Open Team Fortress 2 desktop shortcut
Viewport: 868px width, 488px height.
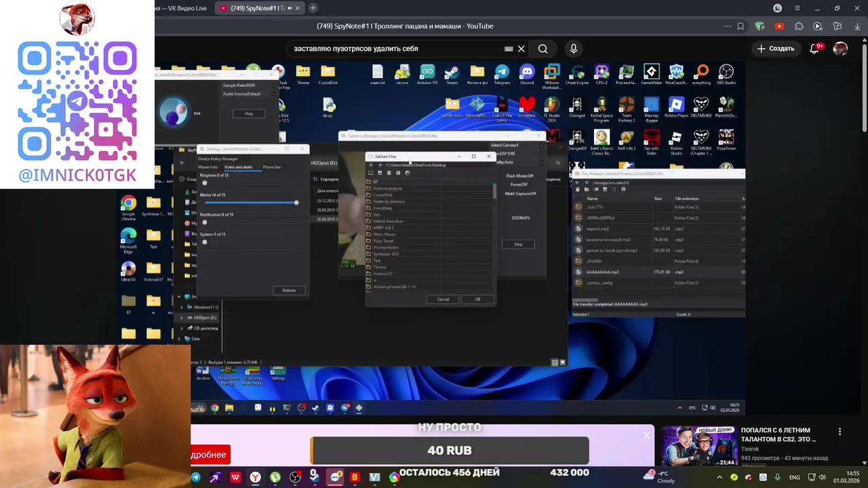(626, 109)
